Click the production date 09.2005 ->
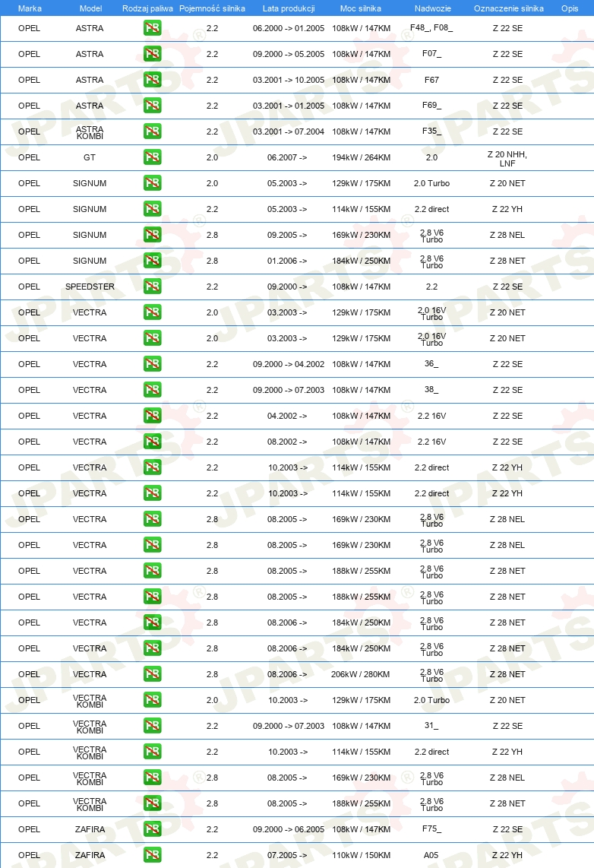594x868 pixels. point(287,235)
